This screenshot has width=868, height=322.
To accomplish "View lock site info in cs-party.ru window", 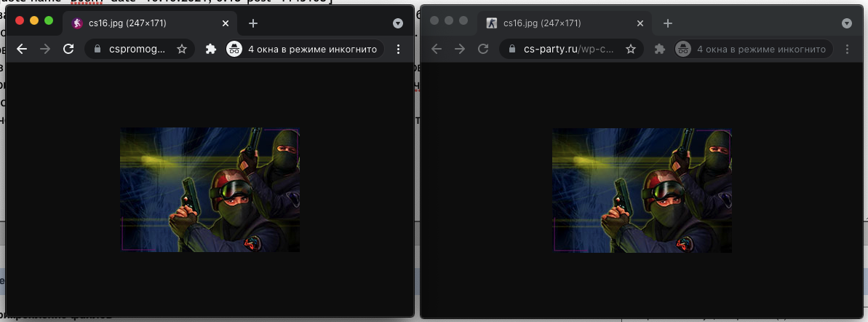I will (x=512, y=50).
